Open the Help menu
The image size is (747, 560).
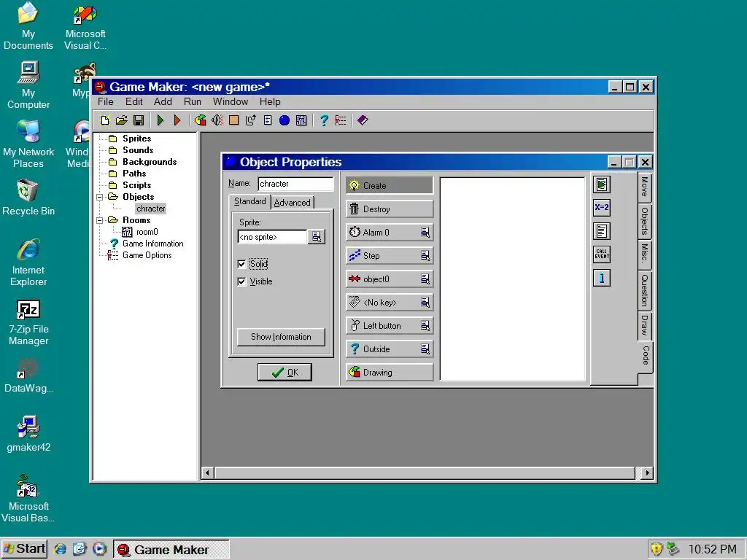pyautogui.click(x=270, y=101)
